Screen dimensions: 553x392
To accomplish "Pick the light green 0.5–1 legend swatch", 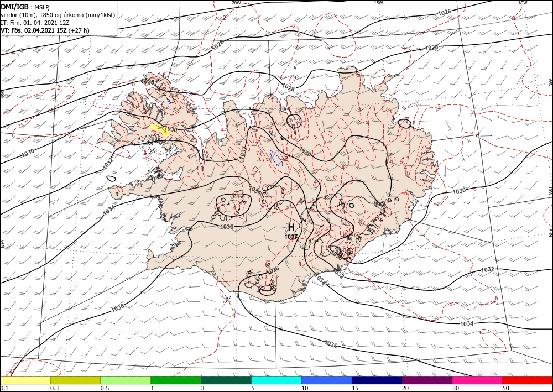I will click(126, 380).
